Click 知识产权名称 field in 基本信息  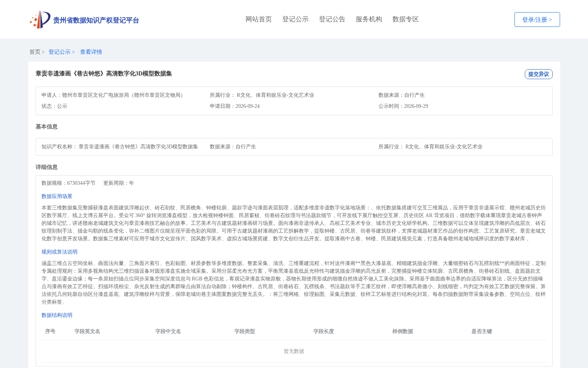click(x=120, y=146)
